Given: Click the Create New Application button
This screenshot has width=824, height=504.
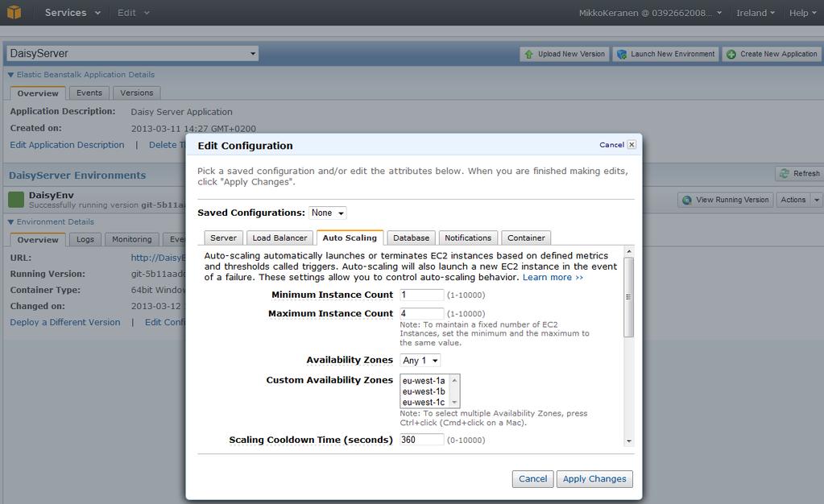Looking at the screenshot, I should pyautogui.click(x=771, y=54).
